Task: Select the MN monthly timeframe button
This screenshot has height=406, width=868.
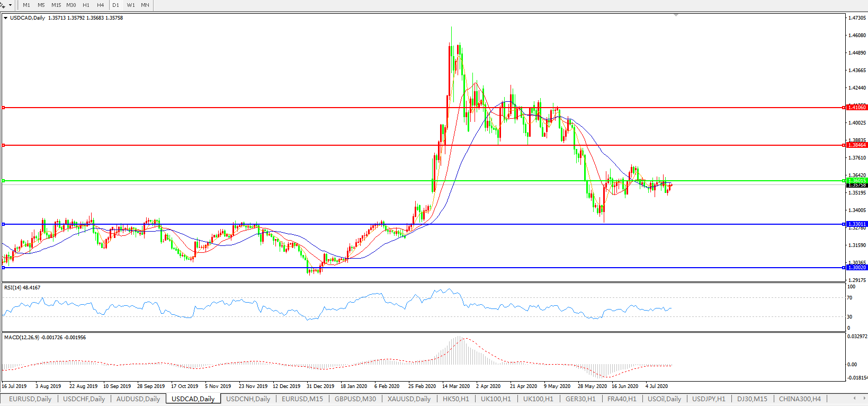Action: pos(145,5)
